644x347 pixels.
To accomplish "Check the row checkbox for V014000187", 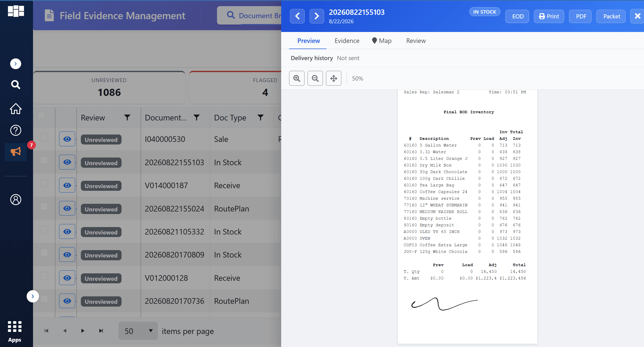I will click(x=44, y=183).
